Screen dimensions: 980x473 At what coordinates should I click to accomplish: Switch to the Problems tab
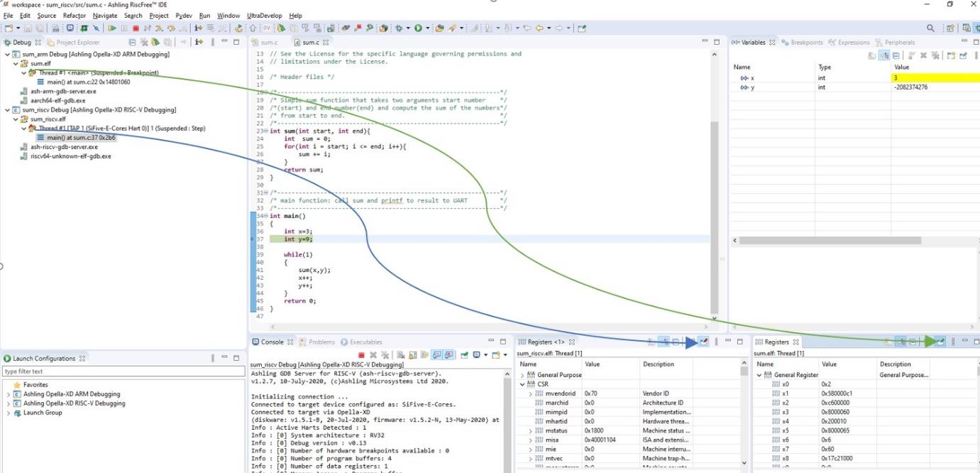click(x=316, y=342)
